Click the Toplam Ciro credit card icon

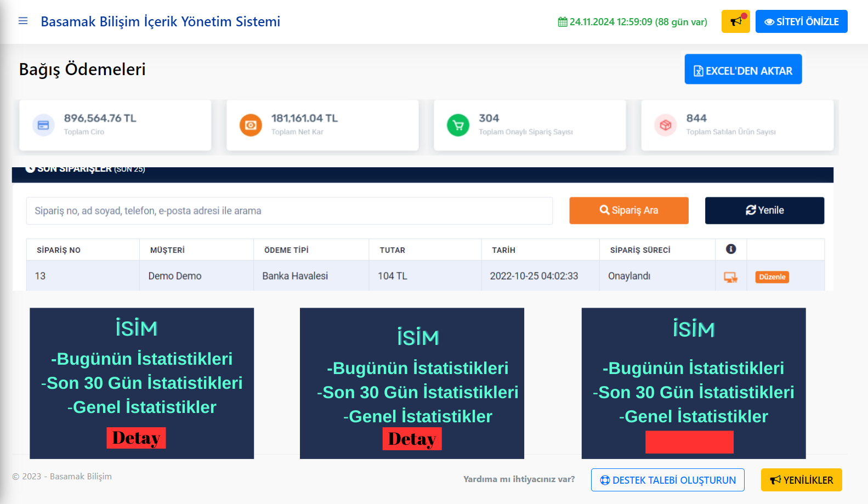pyautogui.click(x=43, y=125)
